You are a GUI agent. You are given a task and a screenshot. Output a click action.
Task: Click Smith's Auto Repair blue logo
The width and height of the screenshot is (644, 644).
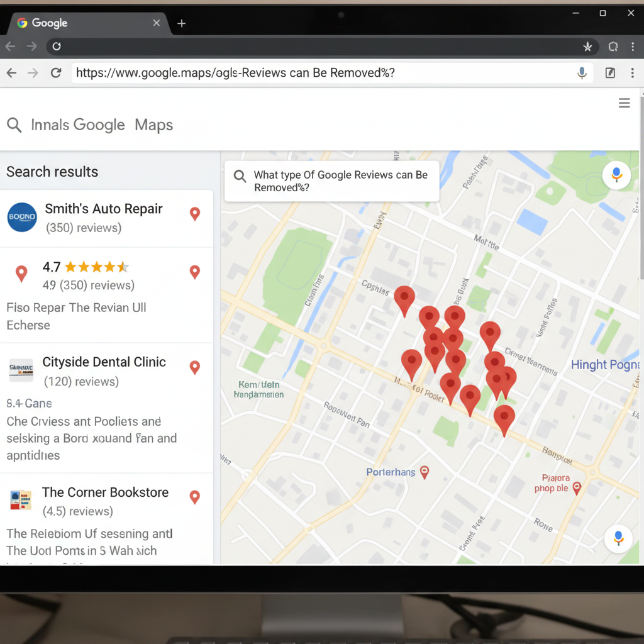tap(22, 217)
